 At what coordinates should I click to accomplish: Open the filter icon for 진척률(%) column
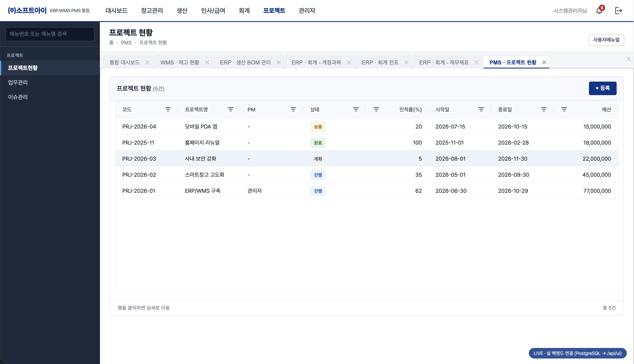coord(376,109)
